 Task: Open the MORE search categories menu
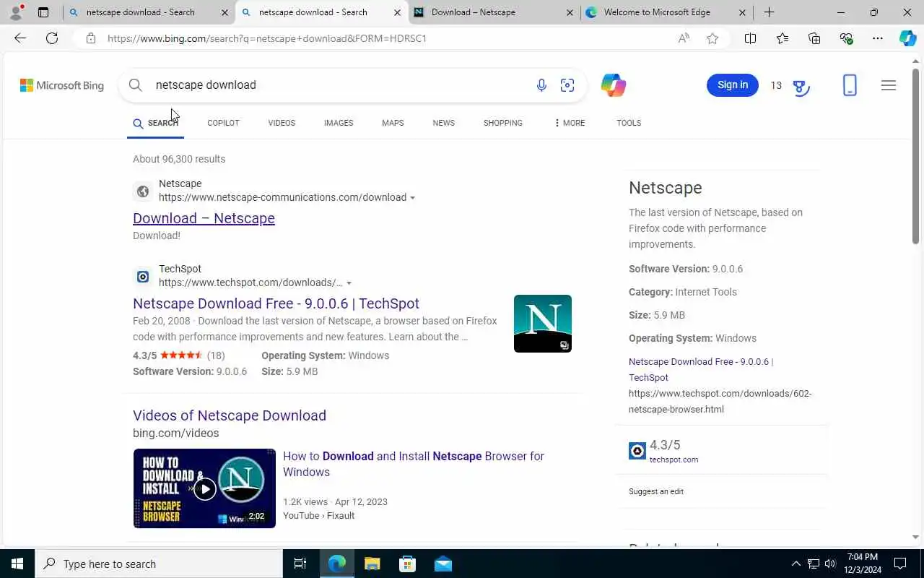[570, 123]
